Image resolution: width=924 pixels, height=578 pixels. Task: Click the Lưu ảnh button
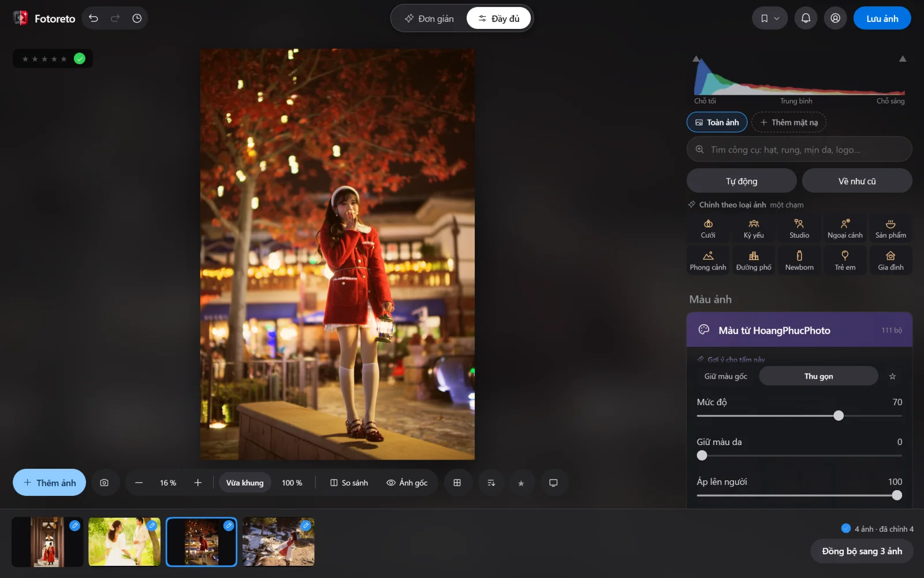coord(882,18)
